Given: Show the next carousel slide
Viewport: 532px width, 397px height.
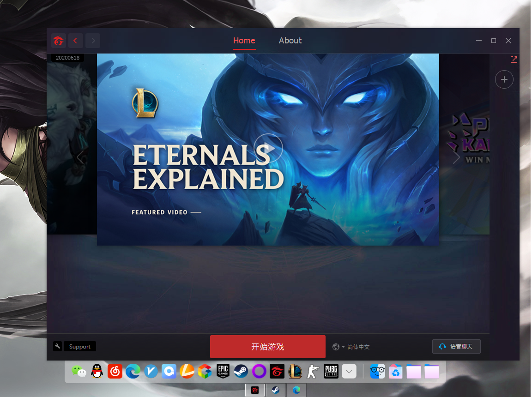Looking at the screenshot, I should click(x=456, y=158).
